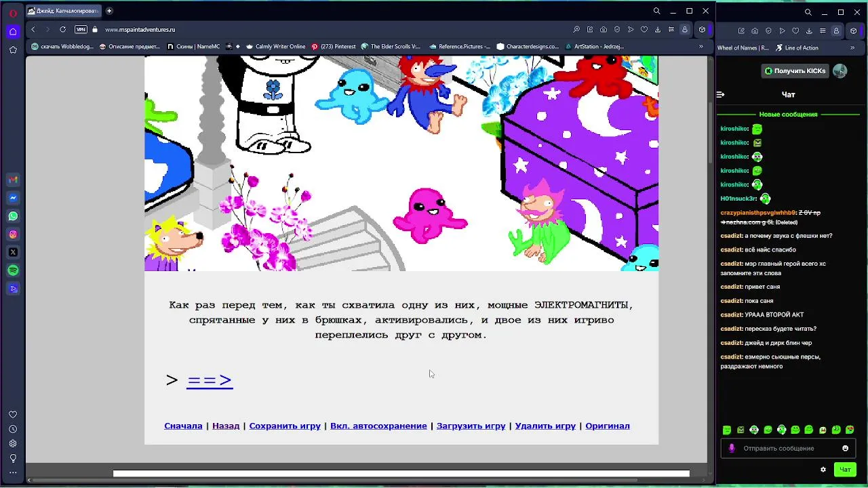The width and height of the screenshot is (868, 488).
Task: Select the Джейд: Капчалогировать tab
Action: pos(64,11)
